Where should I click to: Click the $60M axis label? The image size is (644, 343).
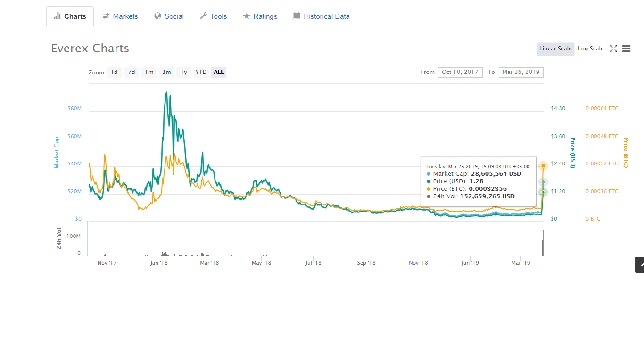coord(75,136)
